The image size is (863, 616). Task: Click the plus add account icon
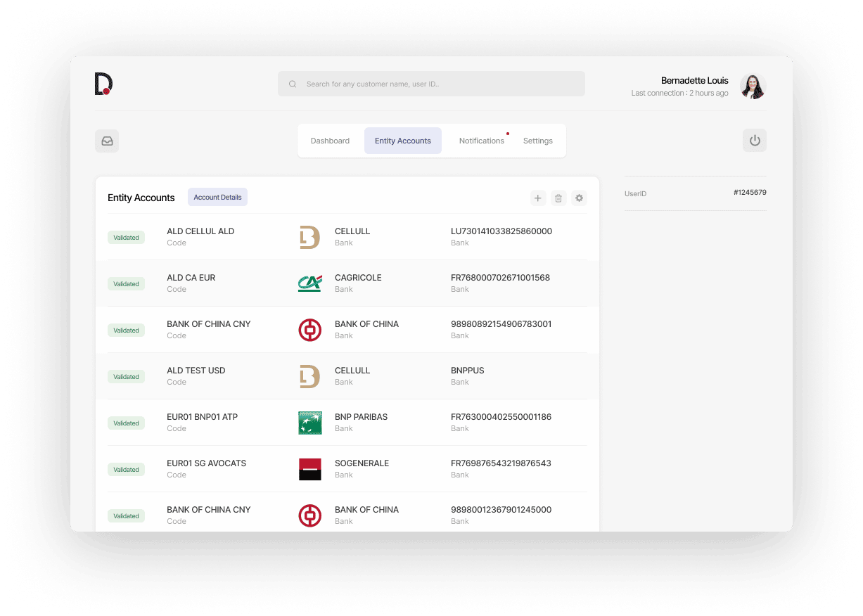pos(538,198)
